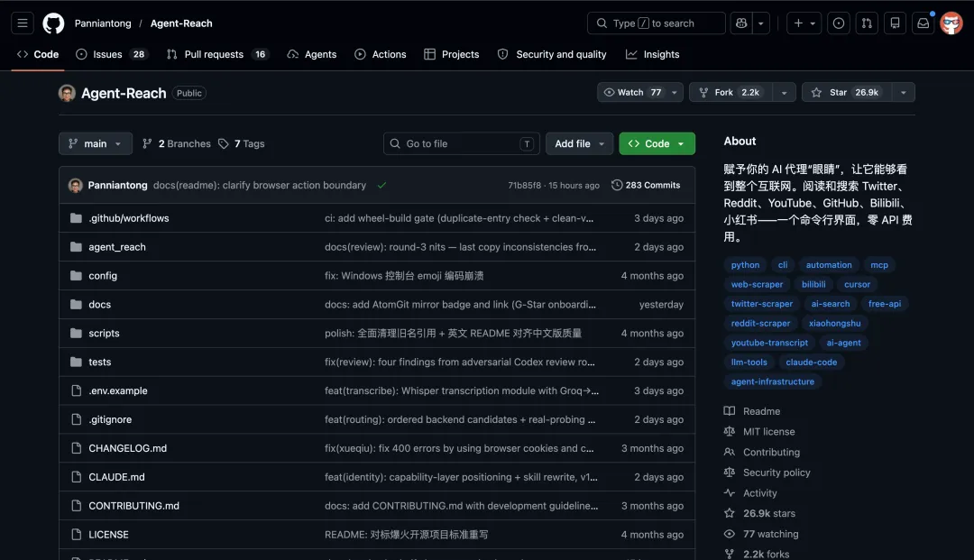Open the main branch selector

96,143
